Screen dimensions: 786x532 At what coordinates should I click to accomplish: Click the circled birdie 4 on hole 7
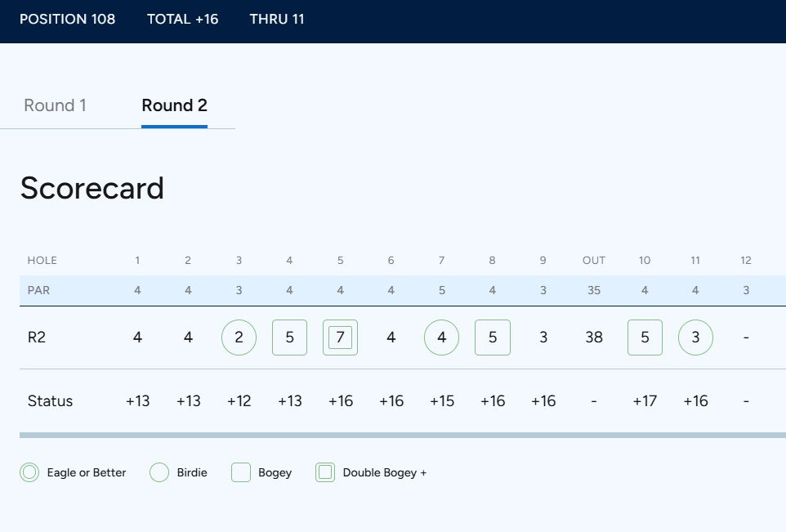tap(441, 338)
